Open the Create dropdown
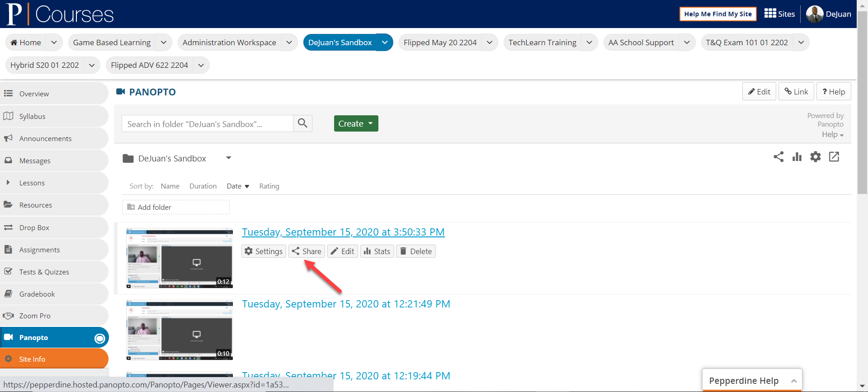 coord(356,123)
